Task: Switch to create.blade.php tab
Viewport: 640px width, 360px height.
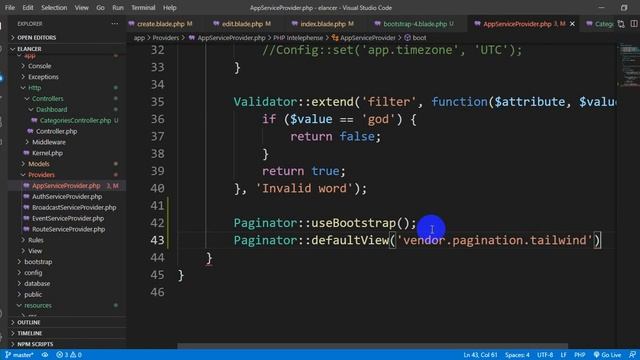Action: pyautogui.click(x=160, y=24)
